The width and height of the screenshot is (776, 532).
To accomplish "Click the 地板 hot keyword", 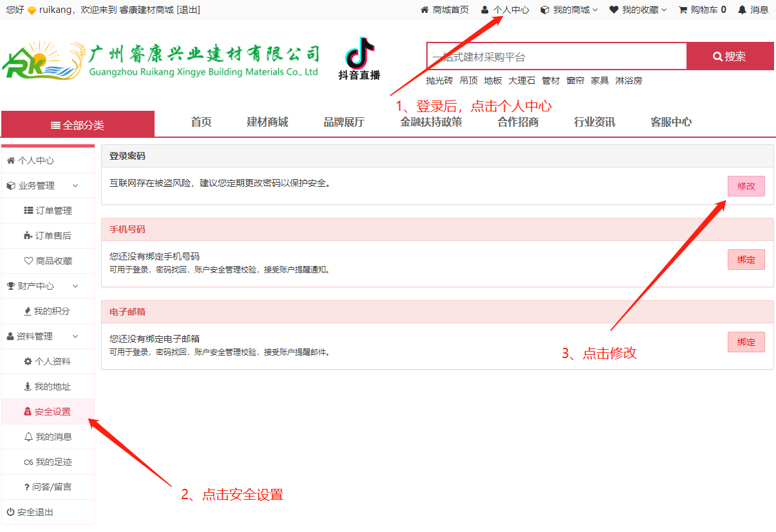I will pyautogui.click(x=493, y=81).
